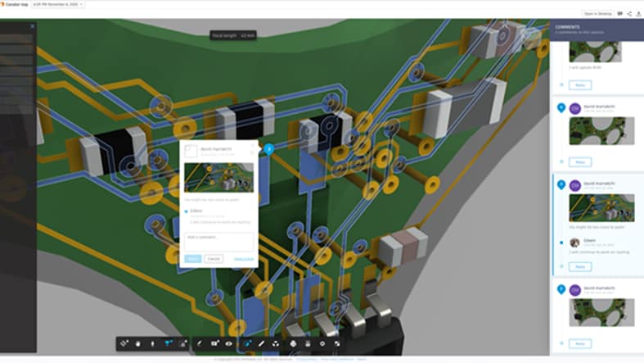Click Reply under the first comment card
Screen dimensions: 644x363
tap(580, 85)
